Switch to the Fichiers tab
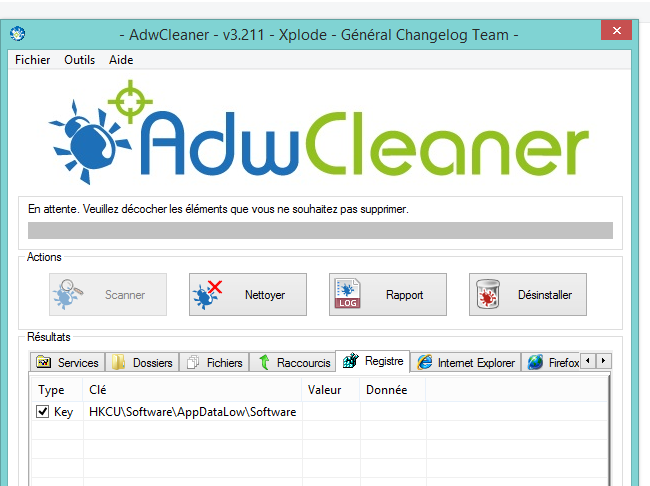 tap(214, 362)
